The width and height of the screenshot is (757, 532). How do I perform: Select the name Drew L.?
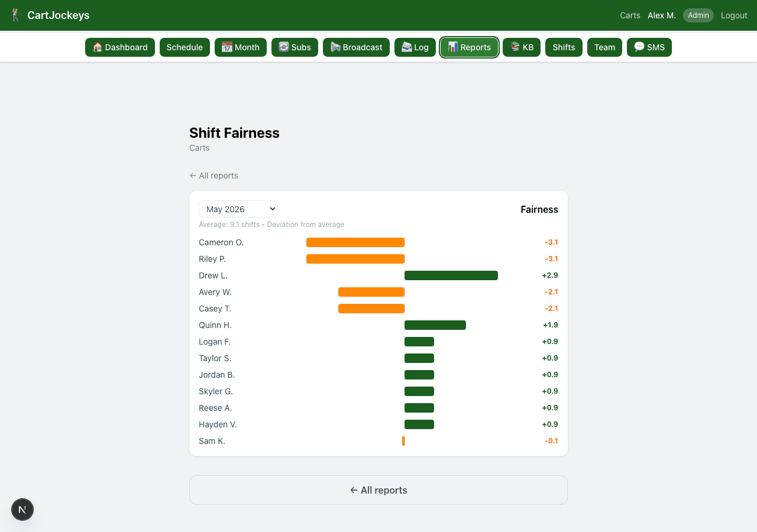click(213, 275)
